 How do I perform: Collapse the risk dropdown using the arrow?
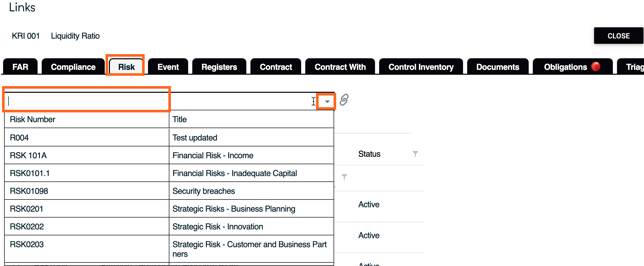(x=327, y=101)
